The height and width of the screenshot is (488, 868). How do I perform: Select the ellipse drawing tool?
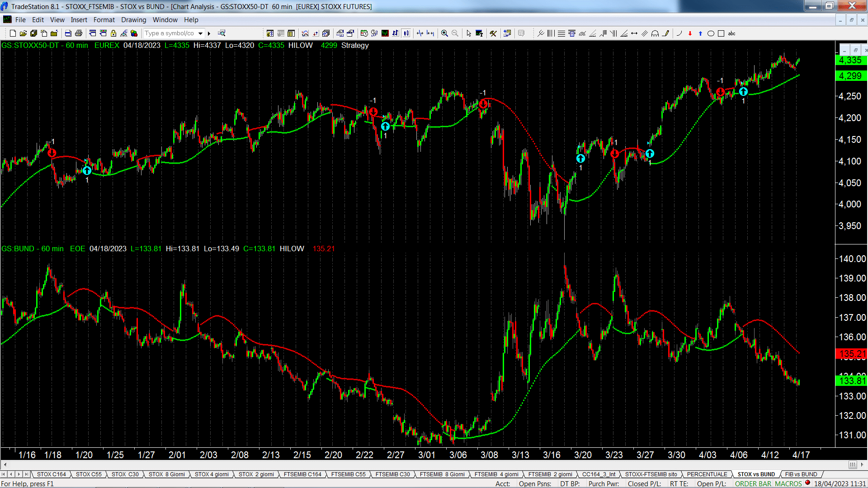pyautogui.click(x=711, y=33)
